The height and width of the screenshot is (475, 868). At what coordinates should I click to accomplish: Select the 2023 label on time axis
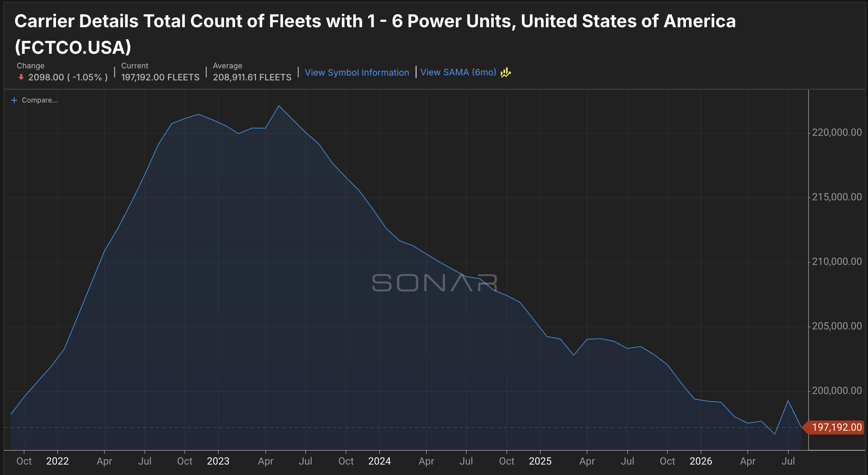coord(218,461)
